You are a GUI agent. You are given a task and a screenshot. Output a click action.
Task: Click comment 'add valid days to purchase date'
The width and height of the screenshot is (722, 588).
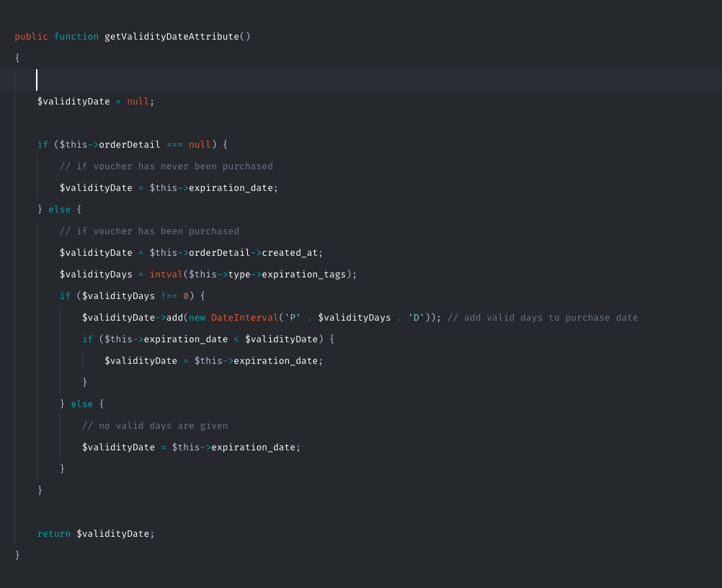coord(543,318)
